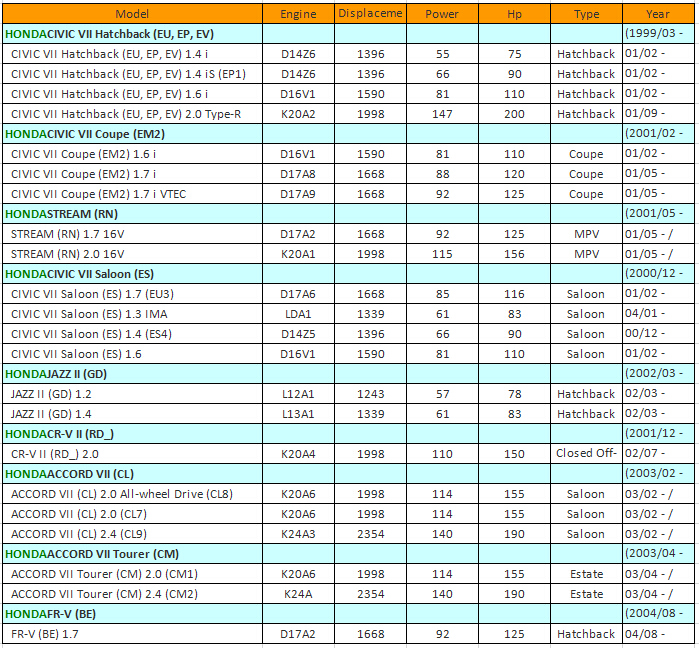Screen dimensions: 699x648
Task: Click the HONDASTREAM (RN) group row
Action: (348, 214)
